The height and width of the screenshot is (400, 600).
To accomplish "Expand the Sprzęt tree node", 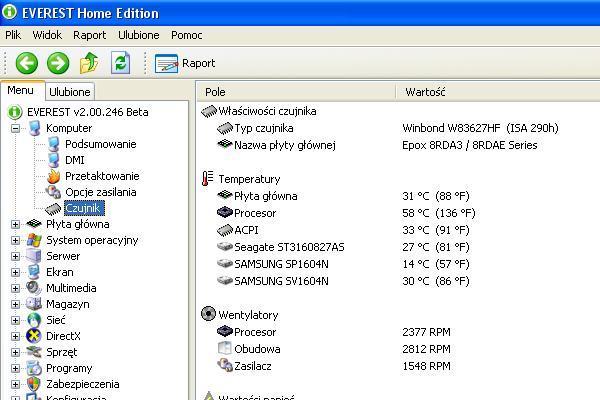I will (x=15, y=353).
